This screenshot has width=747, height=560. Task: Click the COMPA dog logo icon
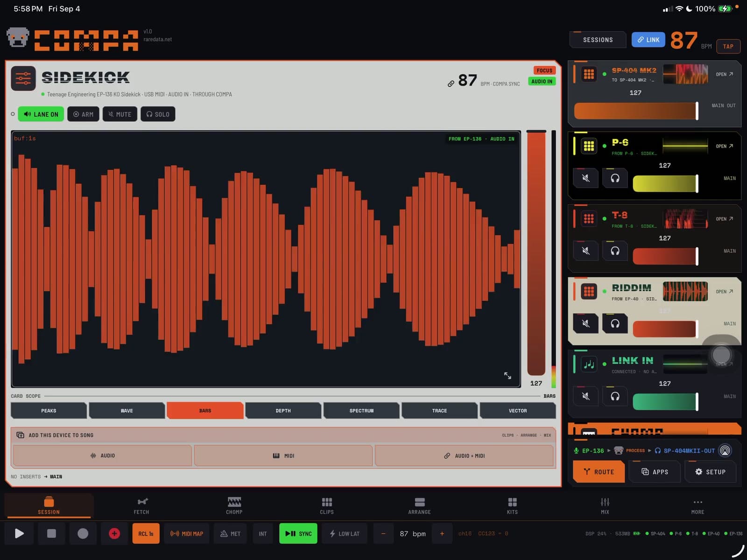pyautogui.click(x=18, y=37)
